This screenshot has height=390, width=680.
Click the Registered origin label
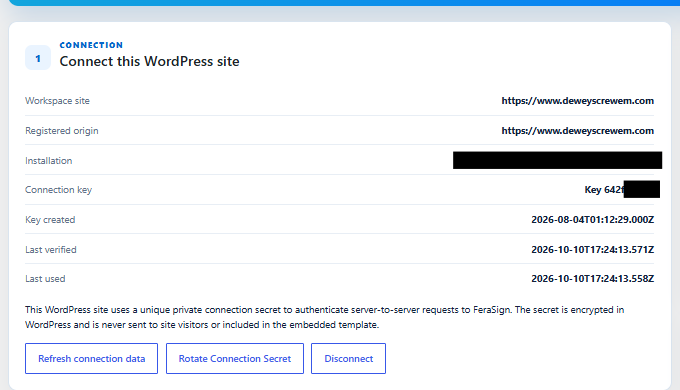tap(62, 131)
